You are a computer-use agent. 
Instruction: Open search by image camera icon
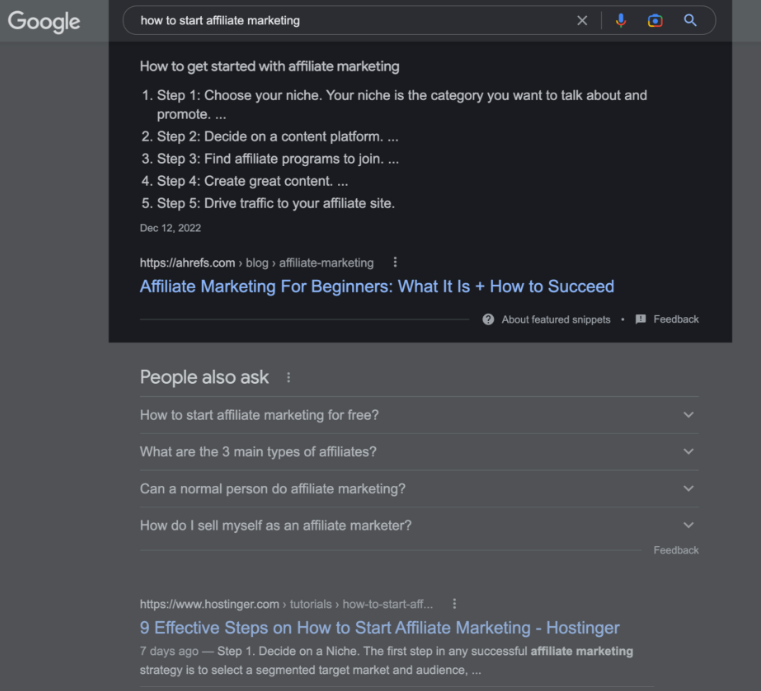[x=655, y=21]
